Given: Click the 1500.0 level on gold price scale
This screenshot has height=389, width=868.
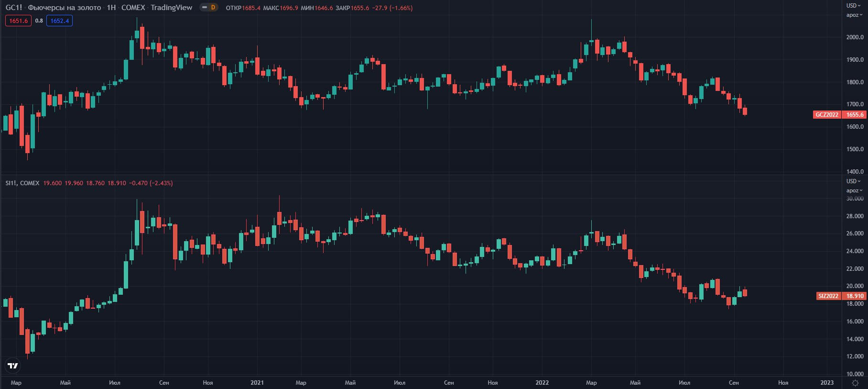Looking at the screenshot, I should click(855, 149).
